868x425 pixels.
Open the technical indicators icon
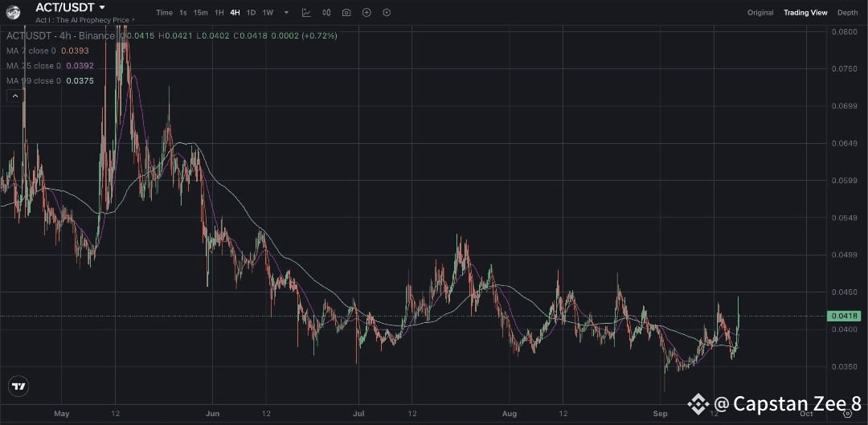pyautogui.click(x=306, y=12)
